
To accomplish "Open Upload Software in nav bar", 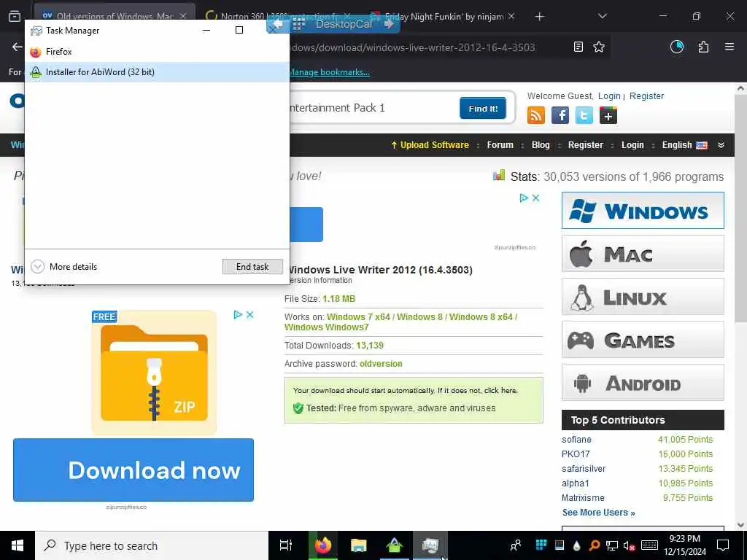I will click(x=430, y=145).
